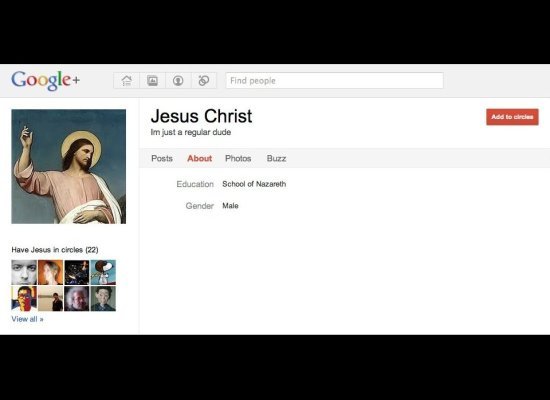Click the School of Nazareth text
Viewport: 550px width, 400px height.
point(254,184)
